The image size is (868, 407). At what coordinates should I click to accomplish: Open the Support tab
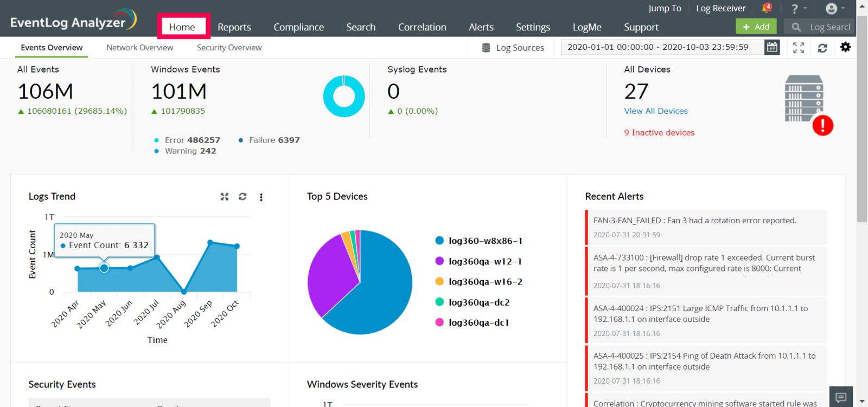[641, 27]
